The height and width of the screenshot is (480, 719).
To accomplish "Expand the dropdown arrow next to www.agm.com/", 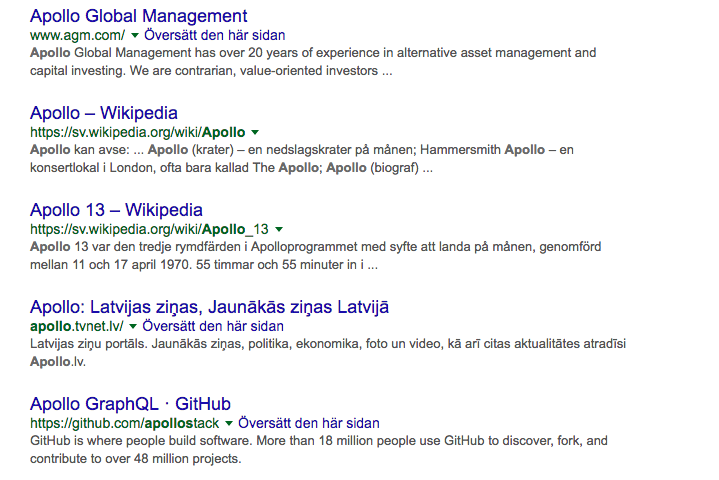I will (135, 35).
